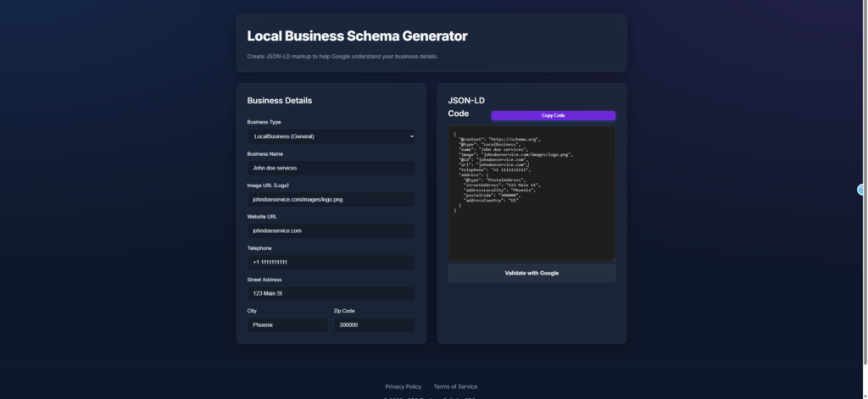Screen dimensions: 868x399
Task: Open the Business Type dropdown
Action: [x=331, y=136]
